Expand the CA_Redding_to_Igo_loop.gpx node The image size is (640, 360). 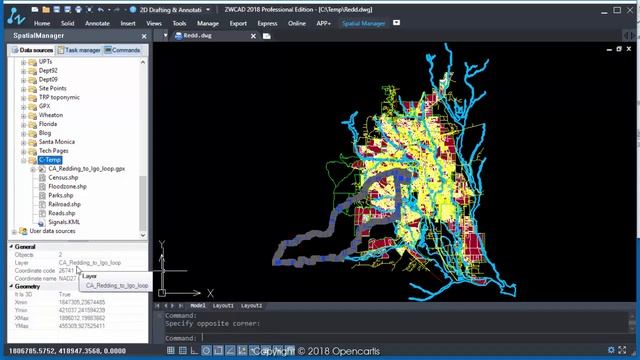(33, 169)
